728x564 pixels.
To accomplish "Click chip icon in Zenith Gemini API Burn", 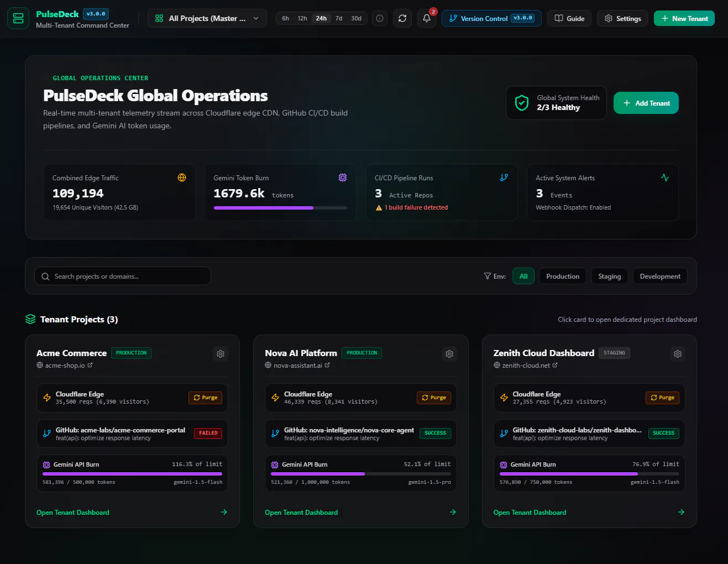I will (504, 465).
